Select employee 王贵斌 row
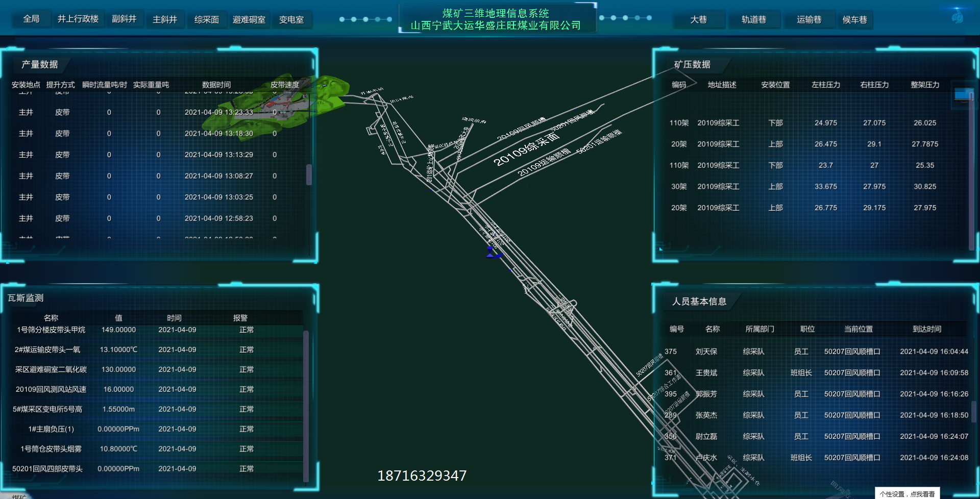 point(816,373)
